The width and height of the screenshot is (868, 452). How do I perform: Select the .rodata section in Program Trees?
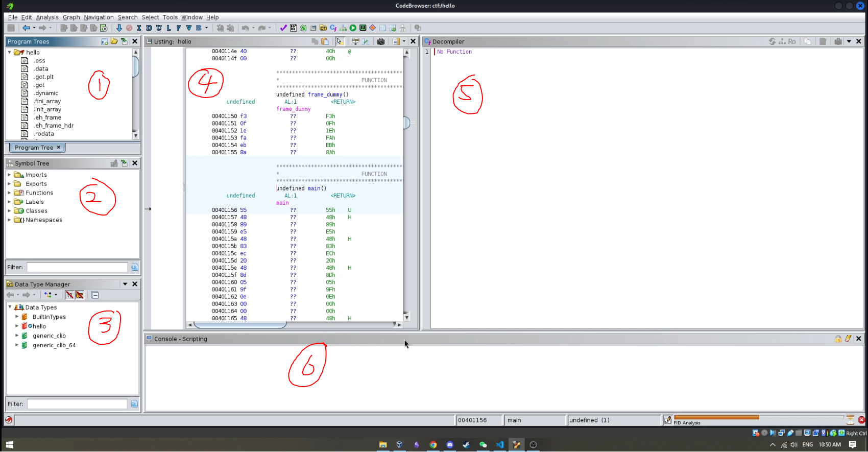(44, 134)
